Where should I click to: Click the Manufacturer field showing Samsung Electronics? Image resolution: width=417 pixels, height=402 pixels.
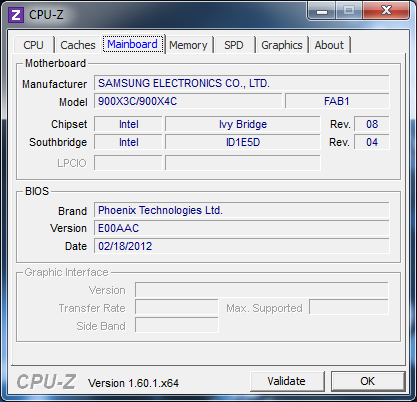(x=241, y=83)
